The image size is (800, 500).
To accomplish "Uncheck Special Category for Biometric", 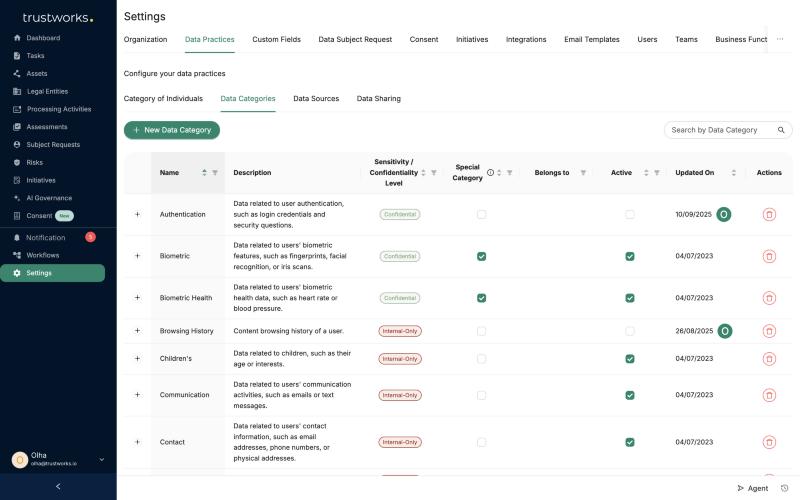I will coord(481,256).
